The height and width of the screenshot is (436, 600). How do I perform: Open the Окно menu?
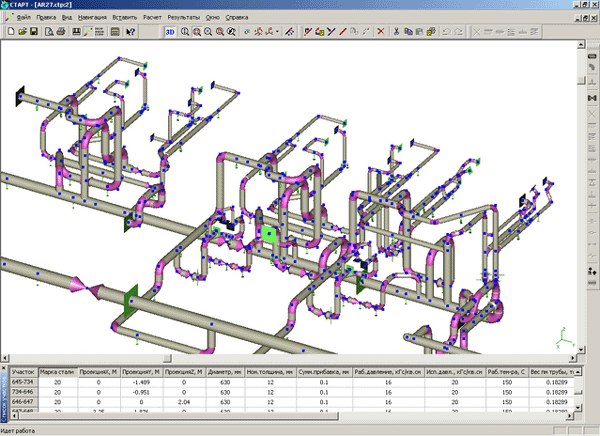pos(213,17)
